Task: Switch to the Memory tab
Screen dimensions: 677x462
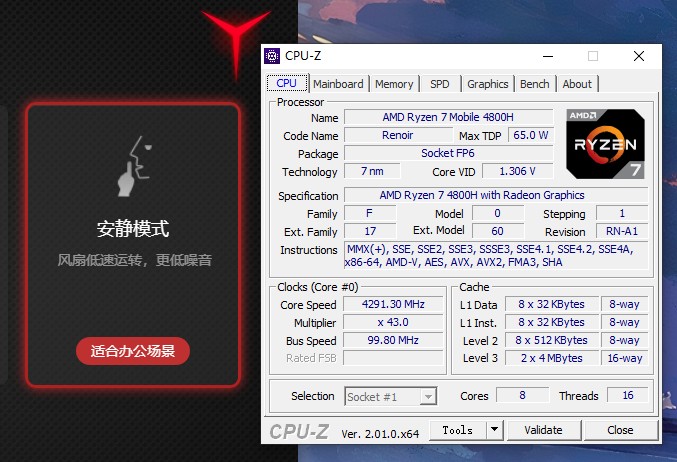Action: 394,84
